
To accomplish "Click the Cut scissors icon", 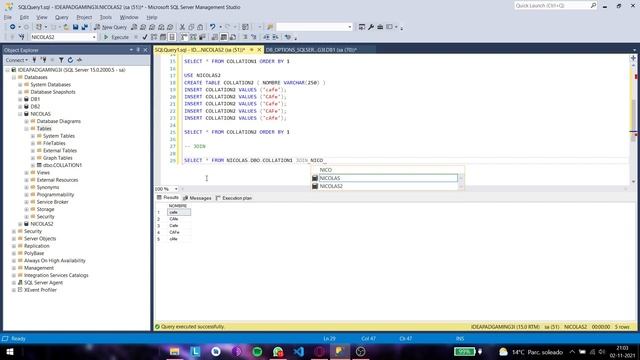I will tap(182, 27).
